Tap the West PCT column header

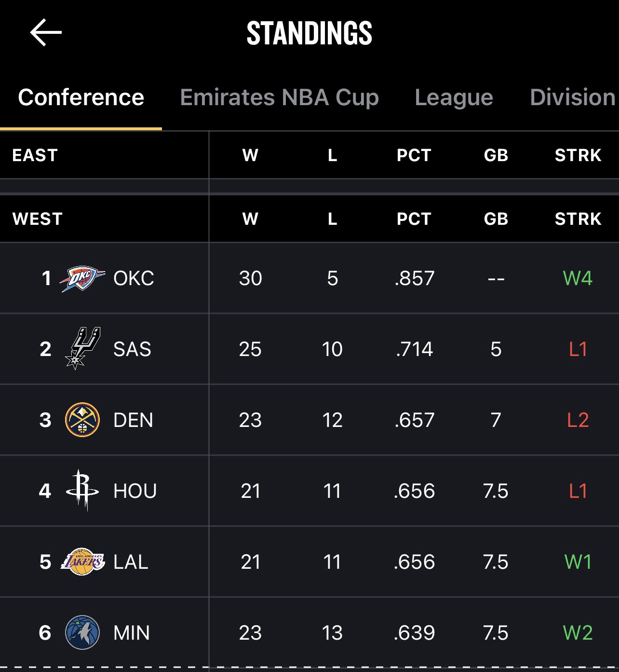414,219
